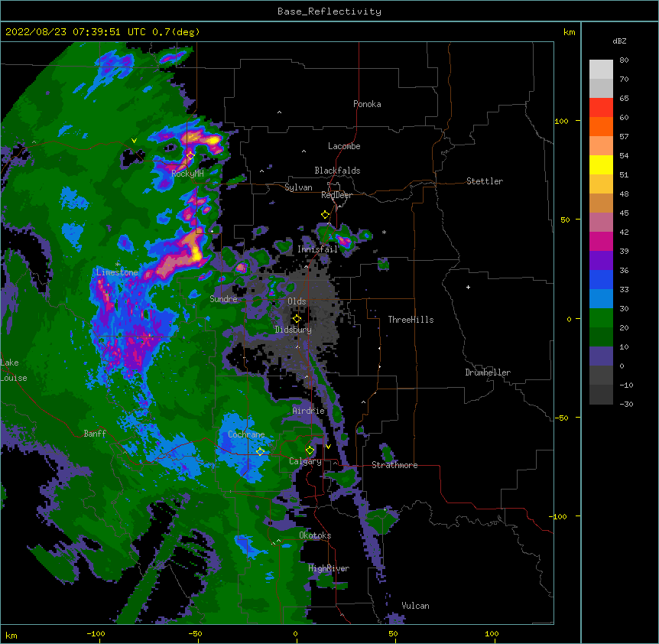Click the white 70–80 dBZ legend band

[601, 70]
